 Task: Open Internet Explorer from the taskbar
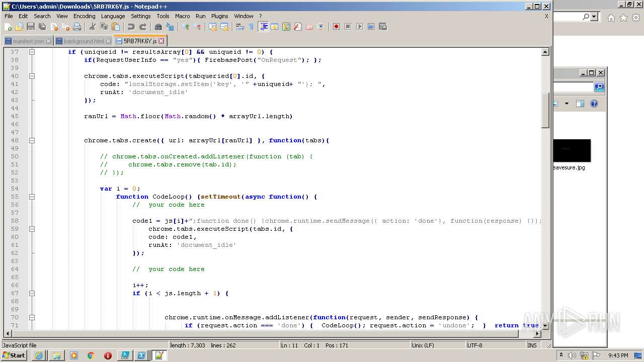39,355
